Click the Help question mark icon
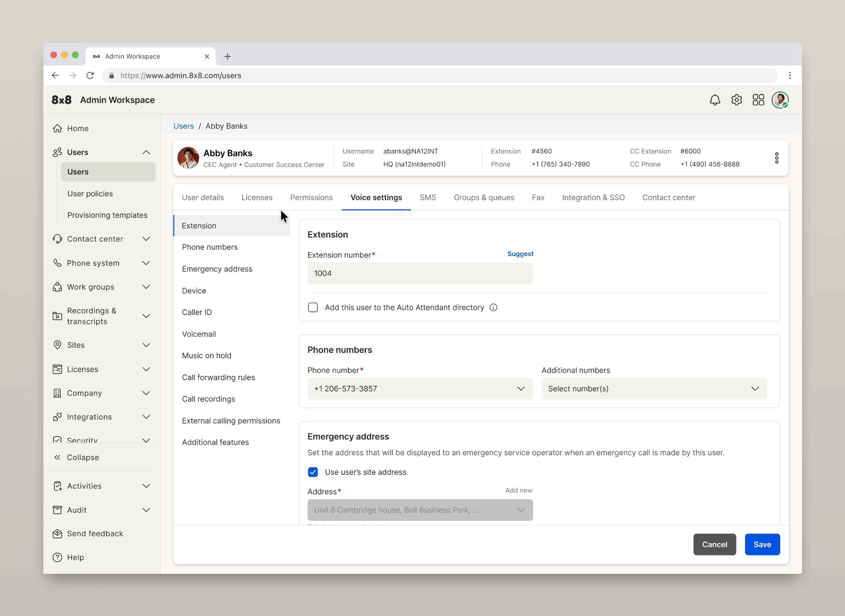The height and width of the screenshot is (616, 845). [x=57, y=557]
